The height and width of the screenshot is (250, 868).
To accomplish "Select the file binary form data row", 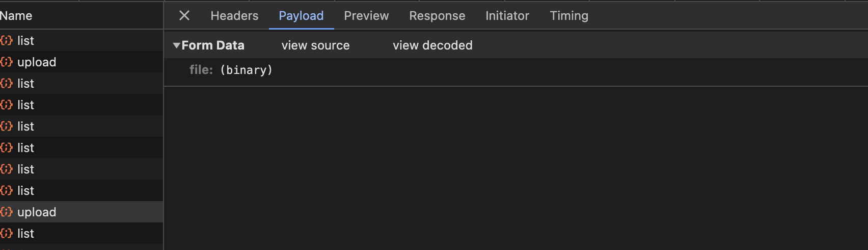I will [231, 70].
